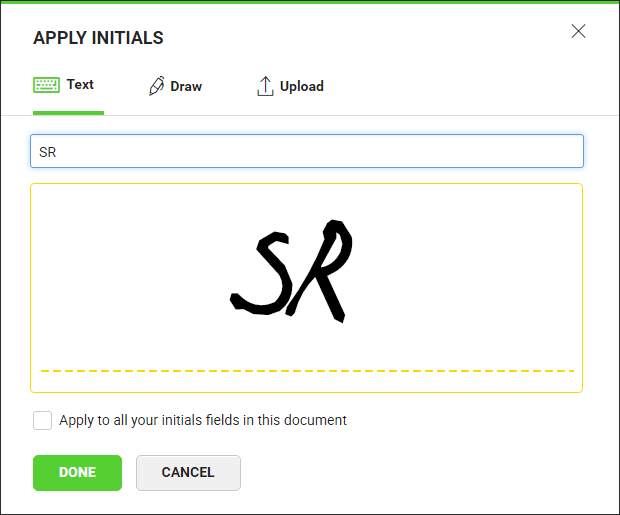Close the Apply Initials dialog
Viewport: 620px width, 515px height.
(578, 31)
